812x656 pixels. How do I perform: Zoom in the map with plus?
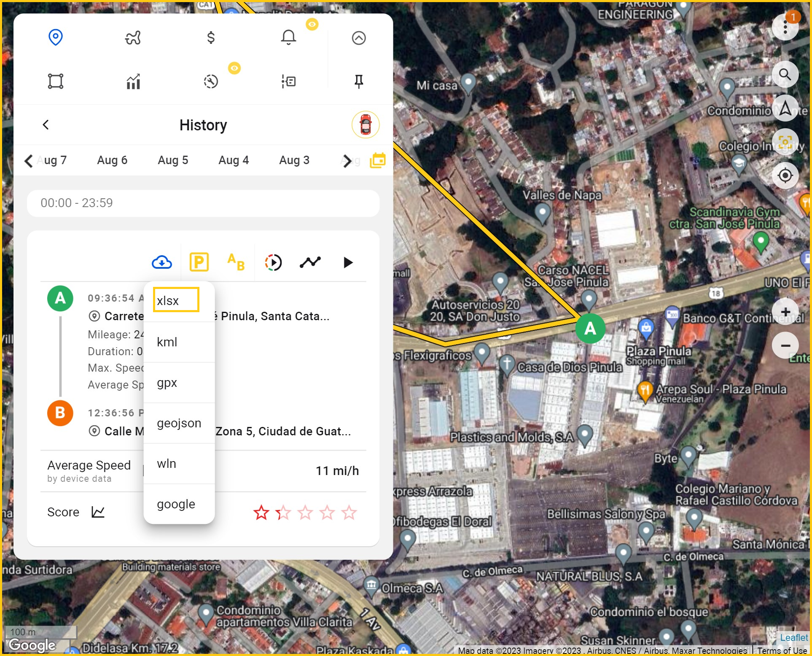(785, 311)
